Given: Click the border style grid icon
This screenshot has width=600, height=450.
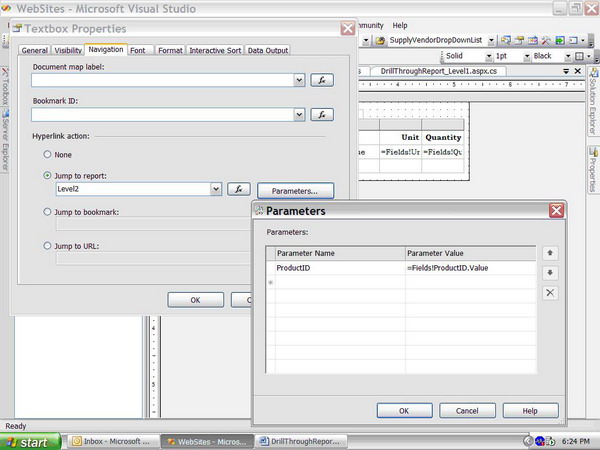Looking at the screenshot, I should click(579, 56).
